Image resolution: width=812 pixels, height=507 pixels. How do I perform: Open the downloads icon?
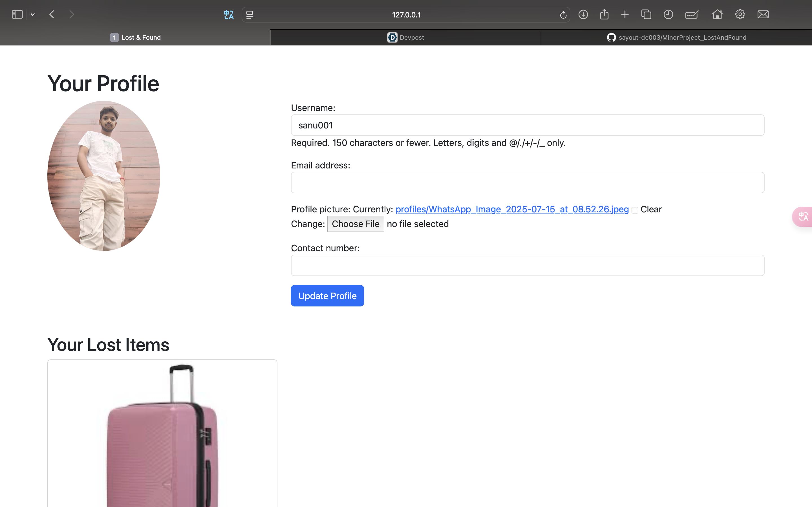click(x=583, y=14)
